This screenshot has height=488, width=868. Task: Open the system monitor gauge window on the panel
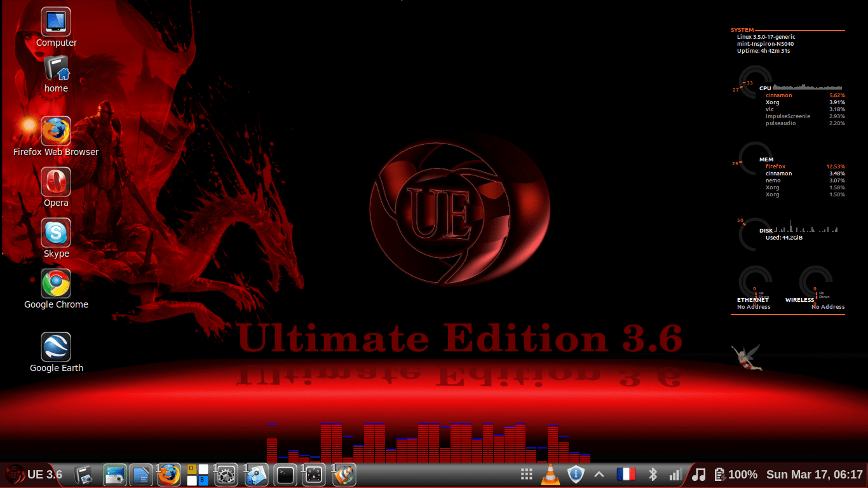click(x=314, y=475)
